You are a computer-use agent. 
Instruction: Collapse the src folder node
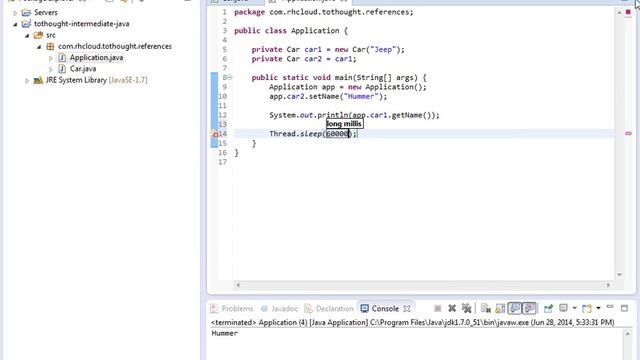pyautogui.click(x=27, y=36)
